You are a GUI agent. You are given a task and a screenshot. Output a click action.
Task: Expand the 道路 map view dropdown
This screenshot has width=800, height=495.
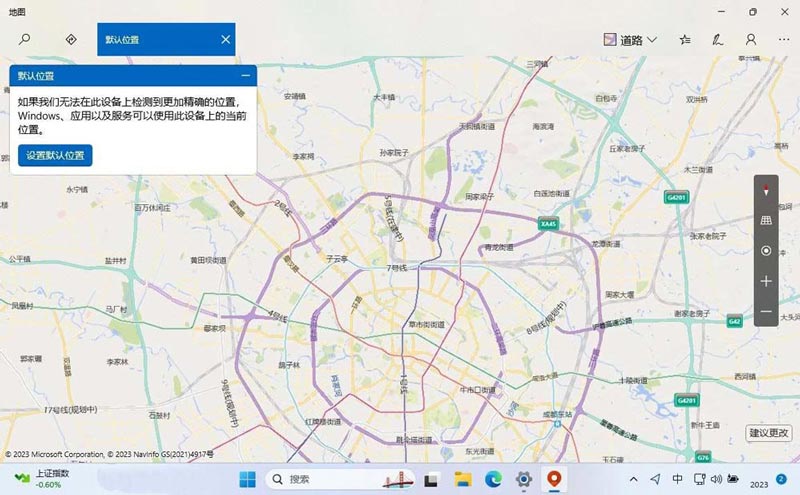pyautogui.click(x=631, y=40)
